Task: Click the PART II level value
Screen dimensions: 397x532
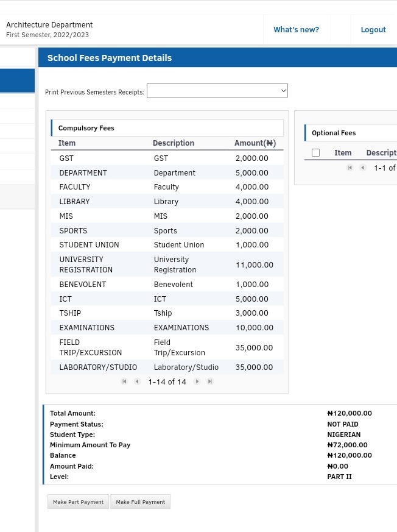Action: [x=339, y=477]
